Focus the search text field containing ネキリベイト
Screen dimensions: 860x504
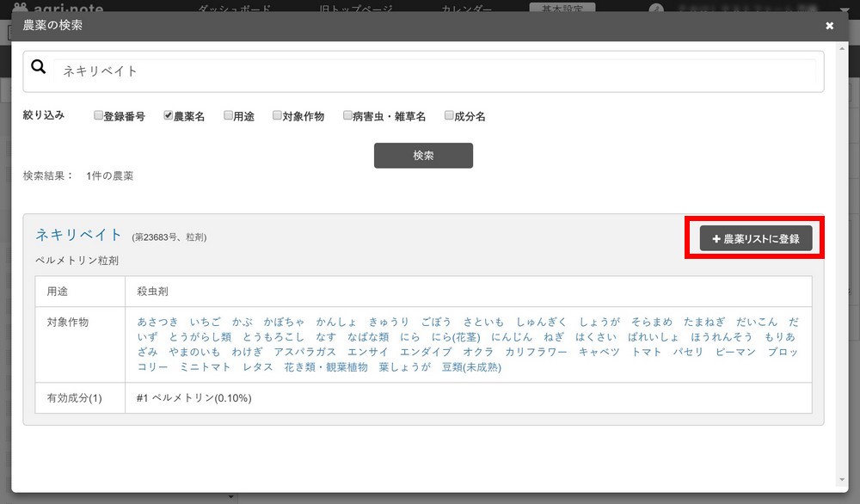click(434, 71)
